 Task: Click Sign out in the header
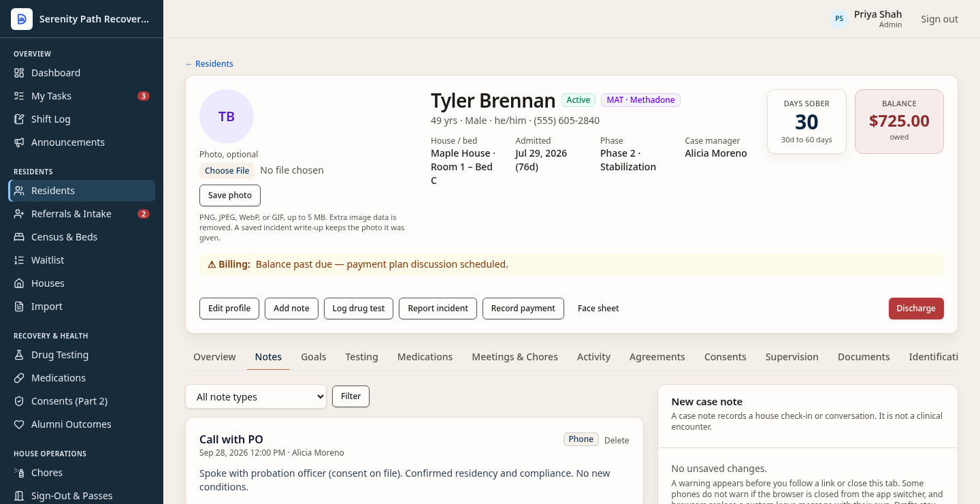pyautogui.click(x=939, y=19)
